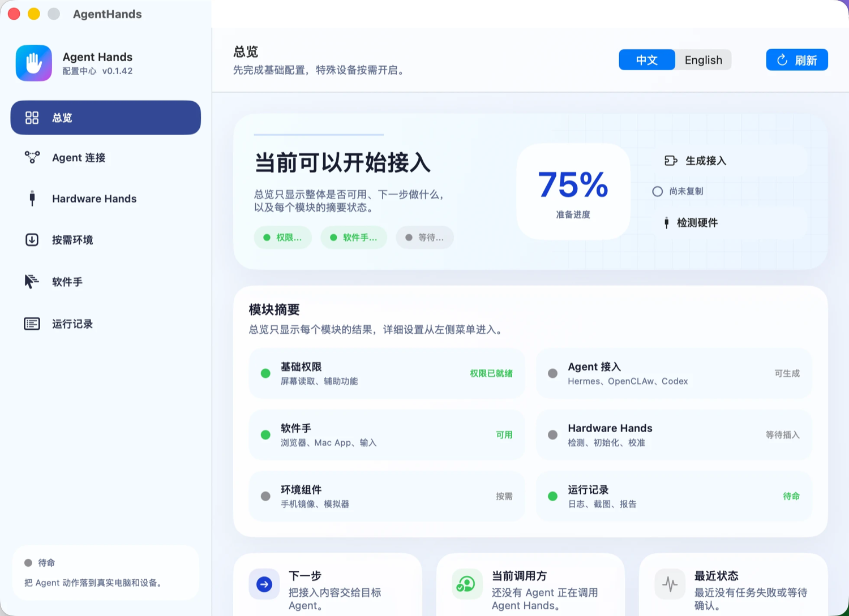This screenshot has height=616, width=849.
Task: Open the 基础权限 module card
Action: 387,373
